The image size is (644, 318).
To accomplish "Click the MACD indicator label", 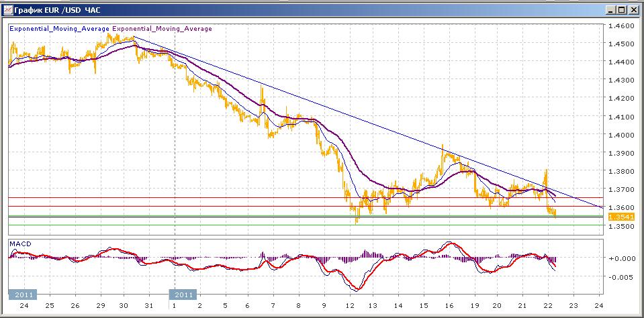I will coord(20,244).
